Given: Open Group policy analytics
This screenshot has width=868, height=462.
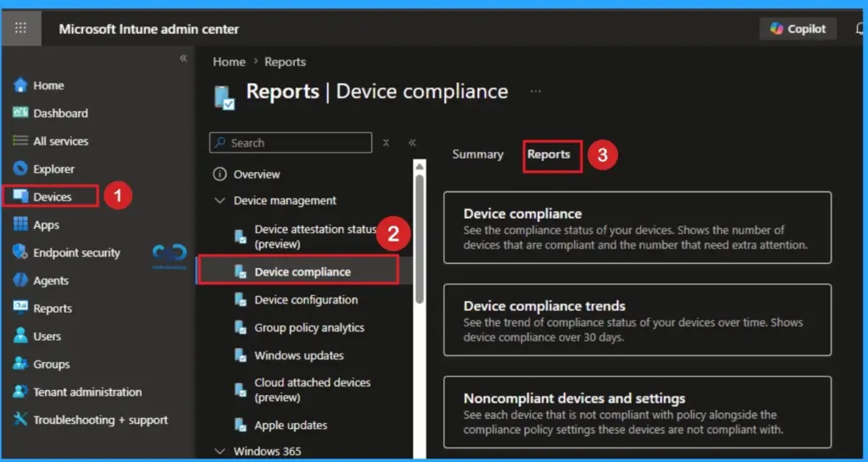Looking at the screenshot, I should tap(309, 327).
